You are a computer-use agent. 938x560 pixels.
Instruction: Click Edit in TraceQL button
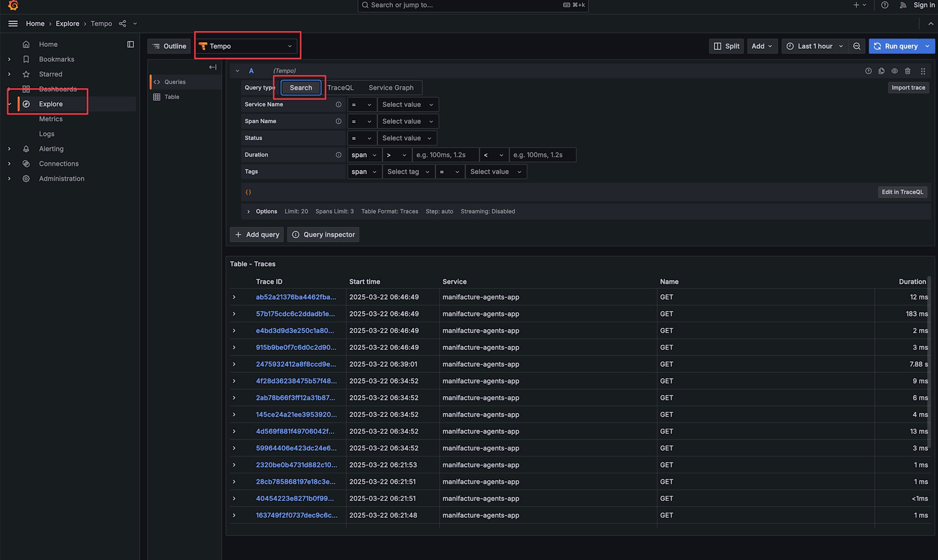coord(902,192)
